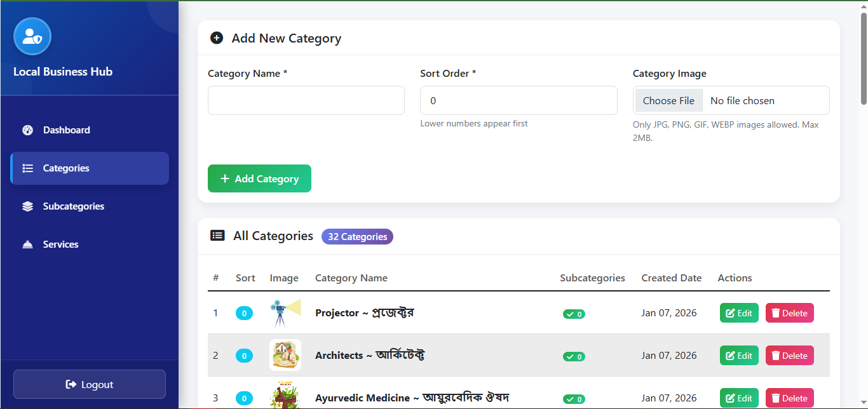Open Services via the bell icon
Image resolution: width=868 pixels, height=409 pixels.
[x=27, y=244]
